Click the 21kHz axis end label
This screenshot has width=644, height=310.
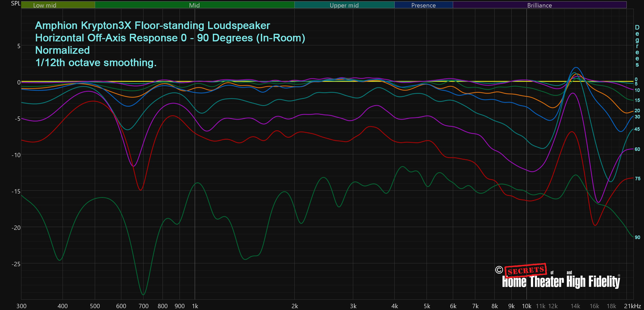point(632,306)
